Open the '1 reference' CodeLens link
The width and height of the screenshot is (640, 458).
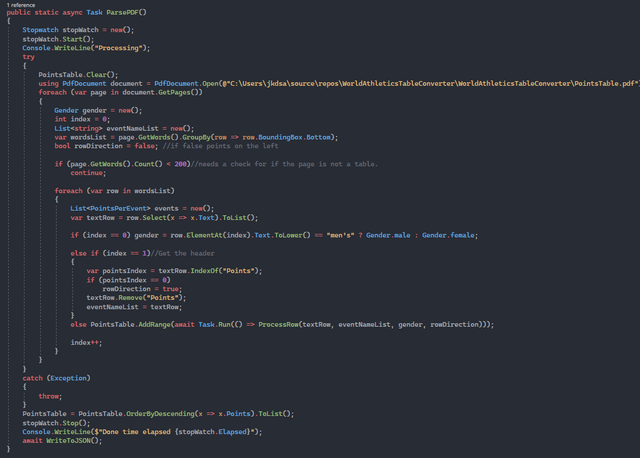(21, 4)
